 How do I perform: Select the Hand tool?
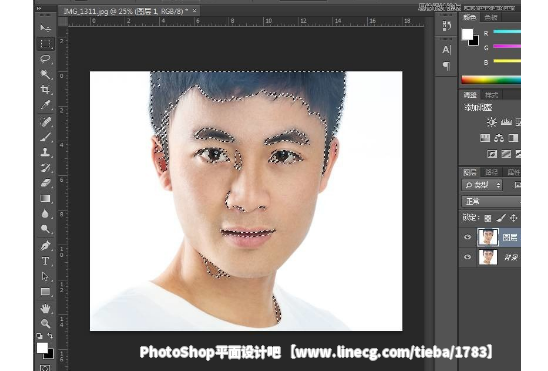point(45,308)
